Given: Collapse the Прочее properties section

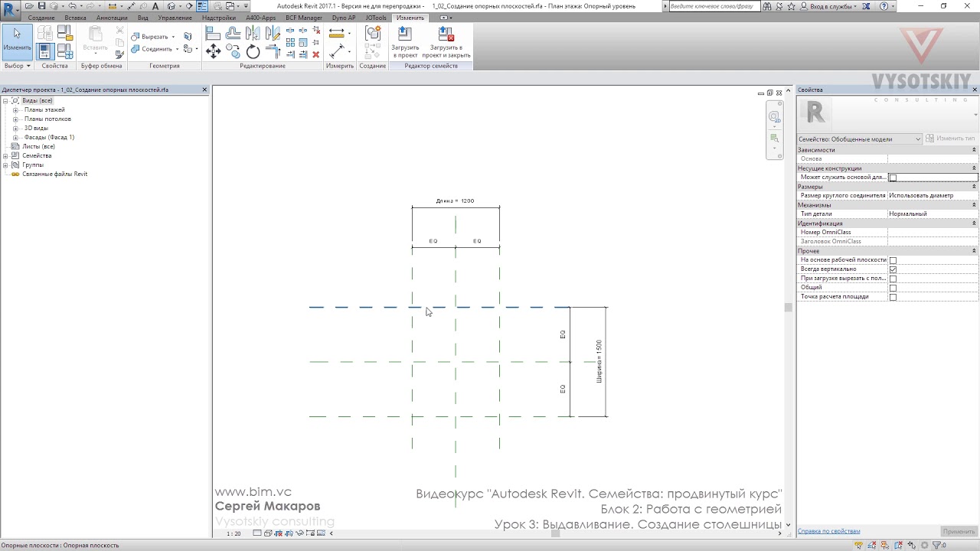Looking at the screenshot, I should point(974,251).
